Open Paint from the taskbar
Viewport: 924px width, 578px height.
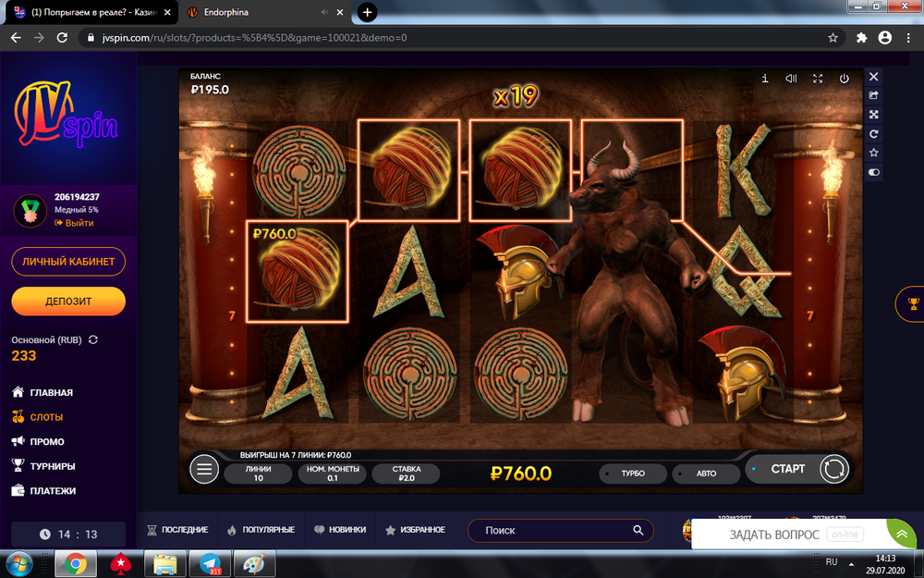point(255,564)
